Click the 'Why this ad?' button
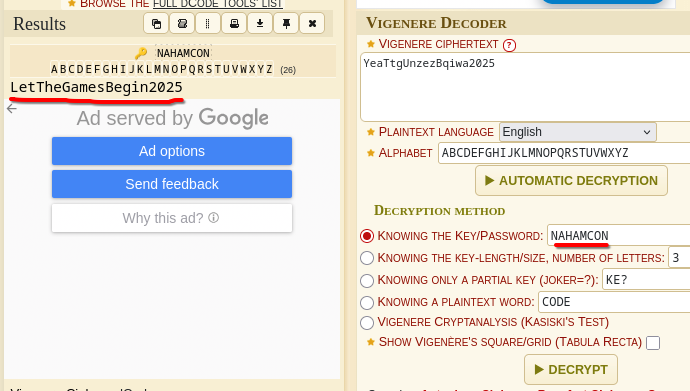Viewport: 690px width, 391px height. click(x=172, y=218)
